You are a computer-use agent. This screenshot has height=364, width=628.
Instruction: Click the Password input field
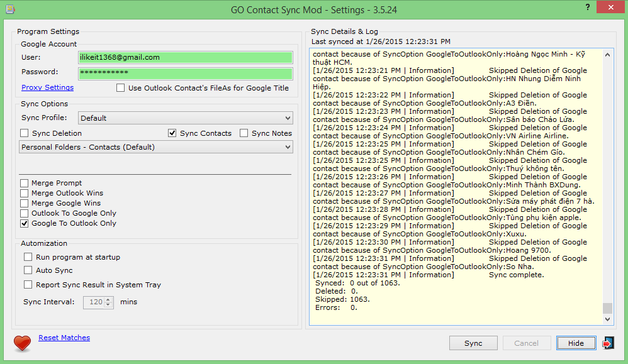tap(186, 73)
